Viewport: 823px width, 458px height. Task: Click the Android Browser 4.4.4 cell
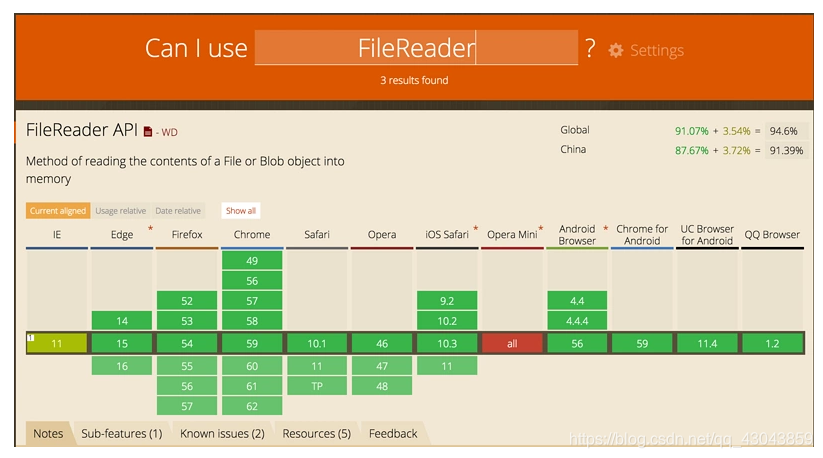click(577, 321)
